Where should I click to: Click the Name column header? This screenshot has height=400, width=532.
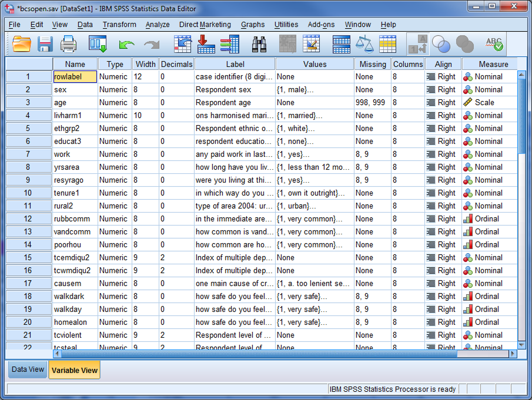(75, 64)
